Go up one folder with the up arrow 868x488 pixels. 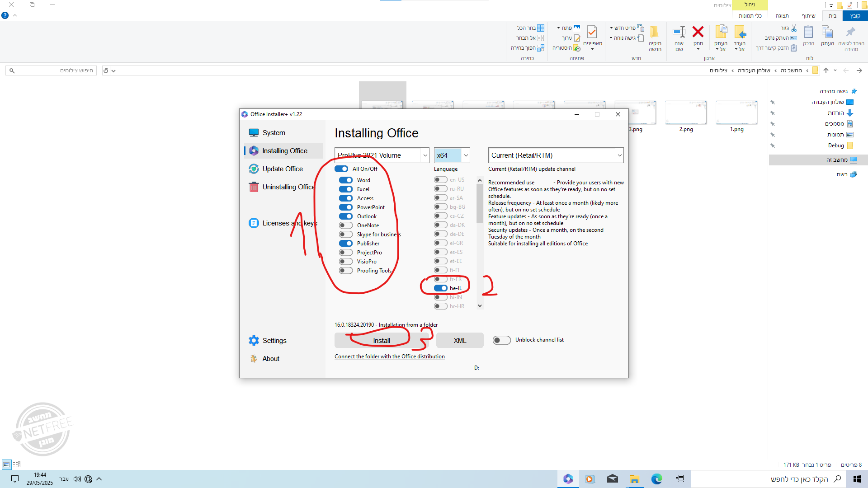click(826, 70)
